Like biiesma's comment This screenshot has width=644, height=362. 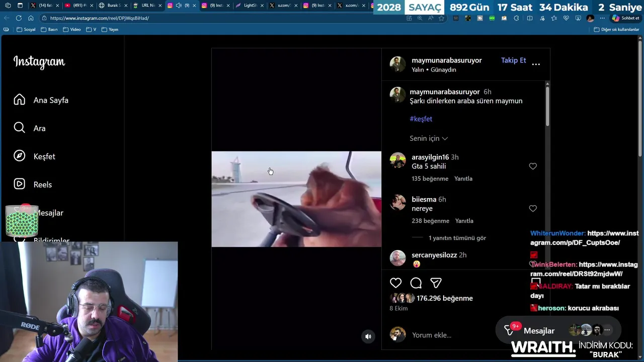533,209
